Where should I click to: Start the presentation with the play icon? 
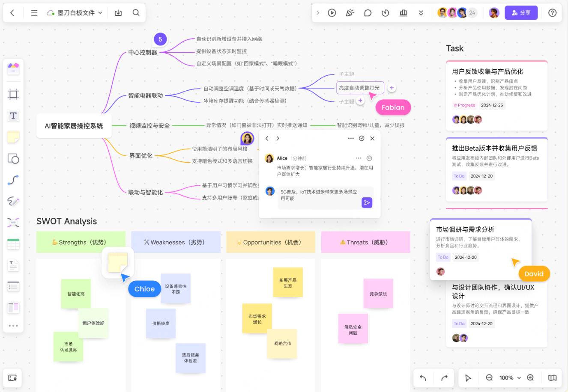[332, 12]
